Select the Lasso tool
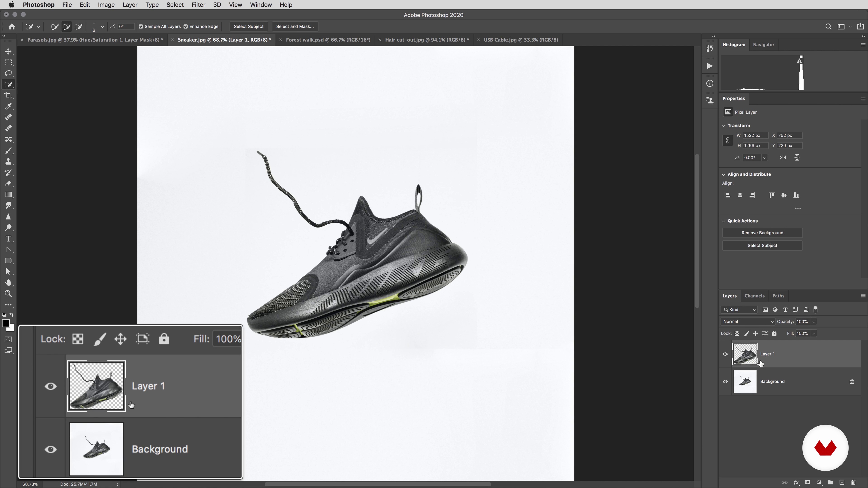Image resolution: width=868 pixels, height=488 pixels. (8, 73)
